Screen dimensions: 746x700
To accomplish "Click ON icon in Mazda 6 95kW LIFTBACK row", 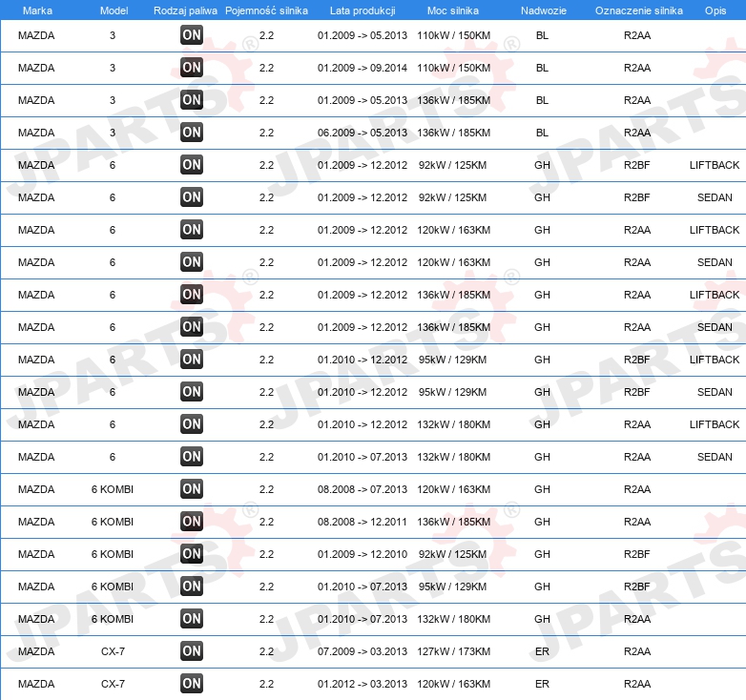I will click(x=192, y=359).
